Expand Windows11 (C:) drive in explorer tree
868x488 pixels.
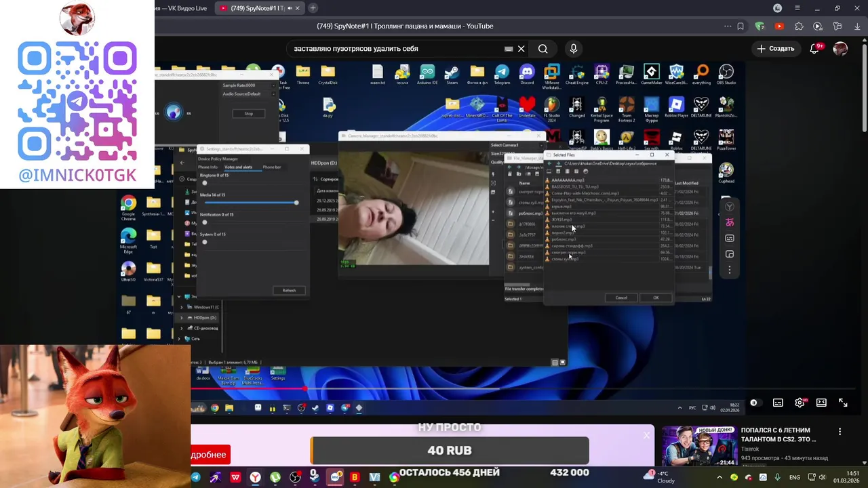click(181, 307)
